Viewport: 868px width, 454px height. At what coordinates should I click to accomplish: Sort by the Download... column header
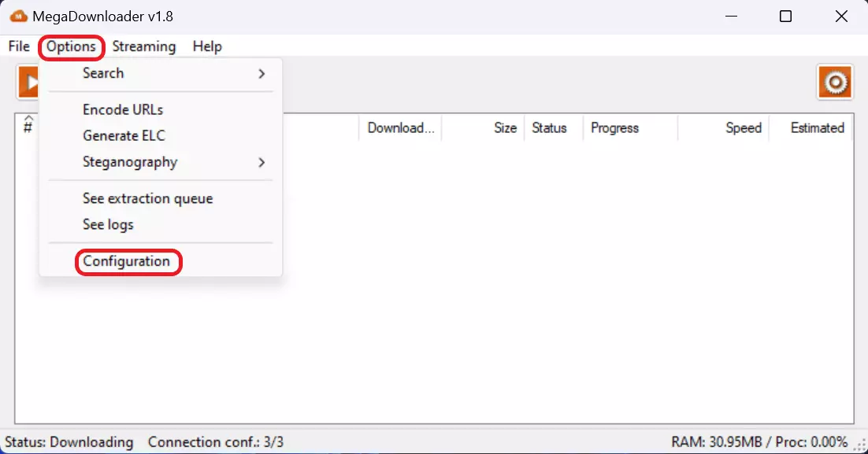400,127
